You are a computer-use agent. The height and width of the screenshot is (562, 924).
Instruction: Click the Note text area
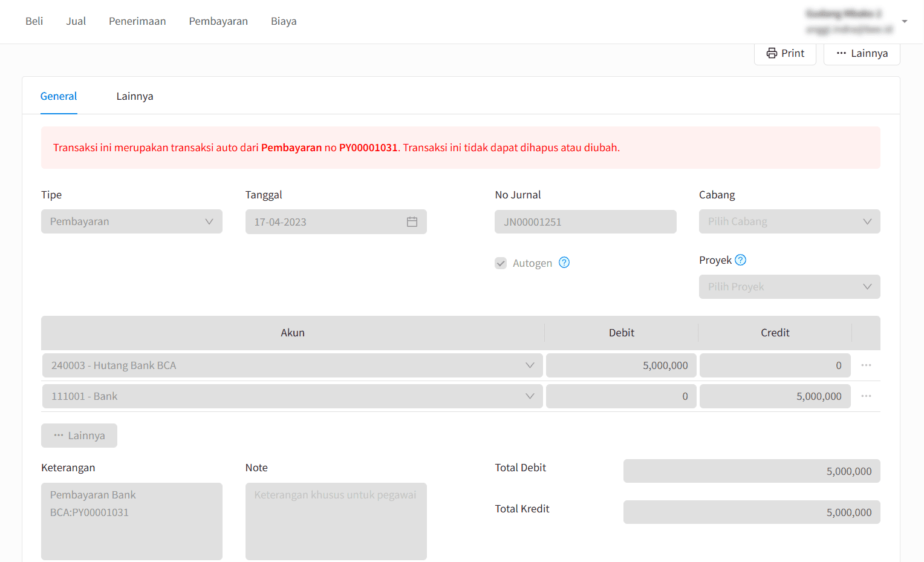pos(336,521)
